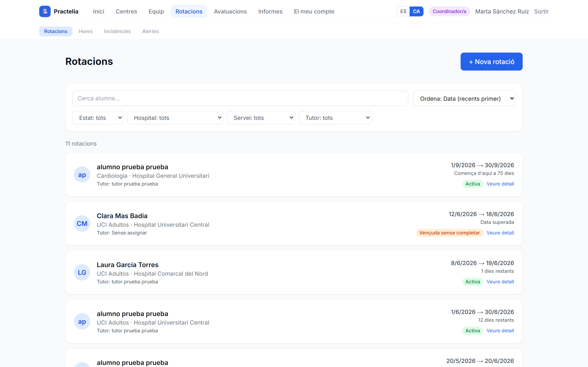Open the Estat: tots dropdown

click(x=98, y=118)
